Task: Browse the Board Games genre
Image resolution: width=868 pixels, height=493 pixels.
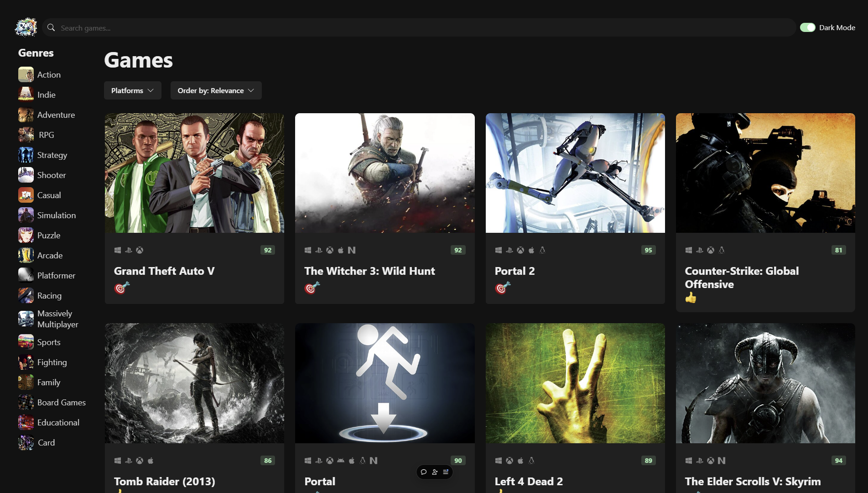Action: click(x=62, y=402)
